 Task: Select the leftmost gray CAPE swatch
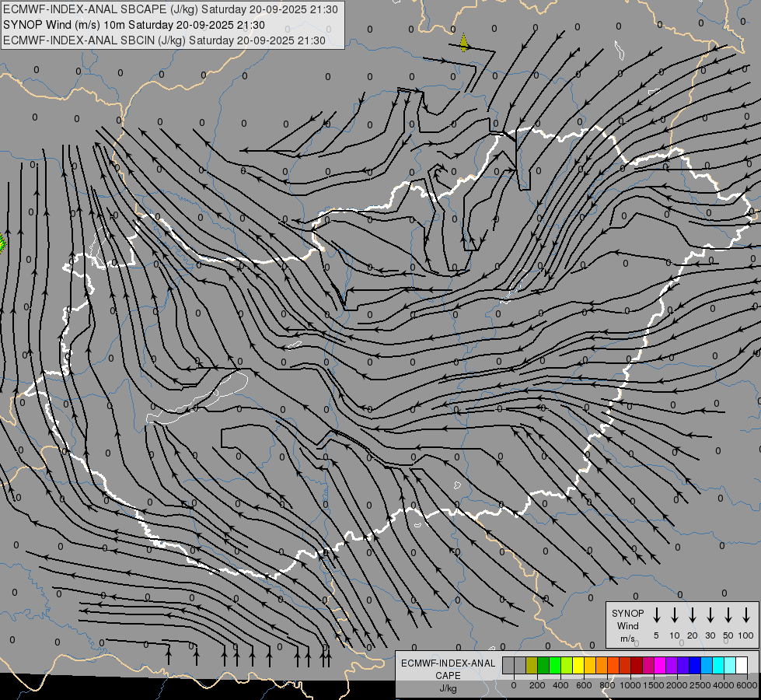click(508, 665)
